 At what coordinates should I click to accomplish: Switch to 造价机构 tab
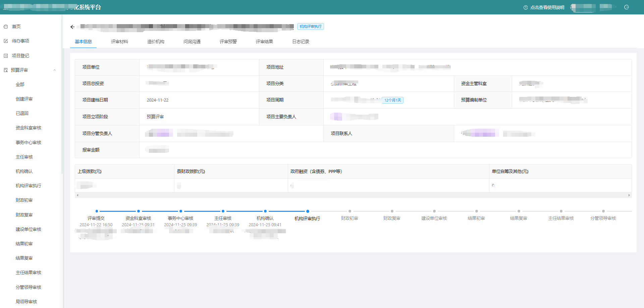pos(156,42)
